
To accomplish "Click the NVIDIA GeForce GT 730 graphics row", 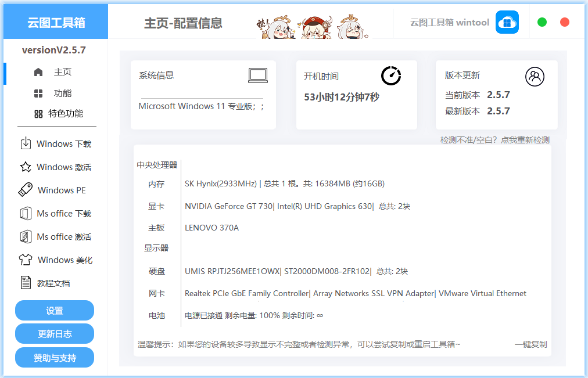I will pos(297,206).
